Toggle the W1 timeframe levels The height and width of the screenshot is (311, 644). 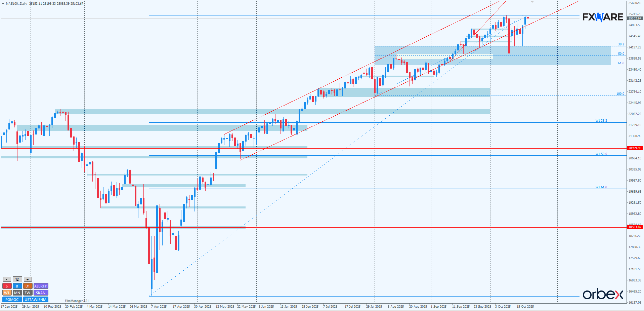(7, 293)
